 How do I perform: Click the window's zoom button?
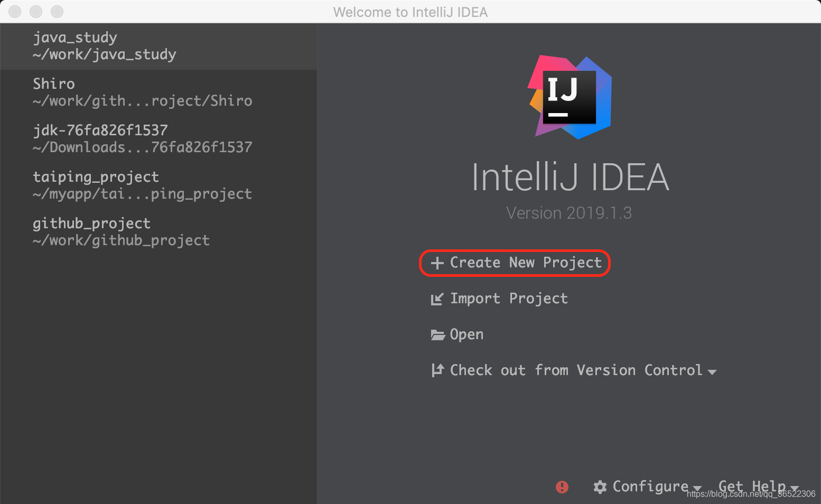click(57, 12)
